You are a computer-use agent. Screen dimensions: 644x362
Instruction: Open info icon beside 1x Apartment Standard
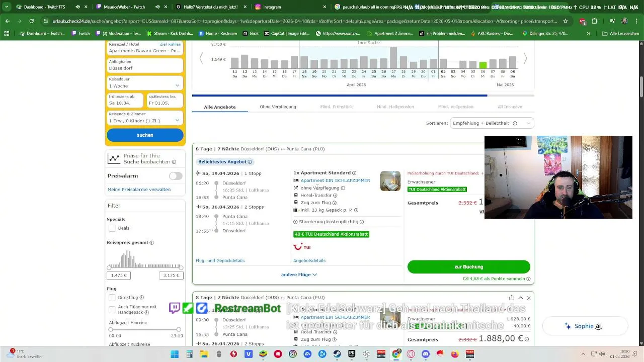(354, 173)
